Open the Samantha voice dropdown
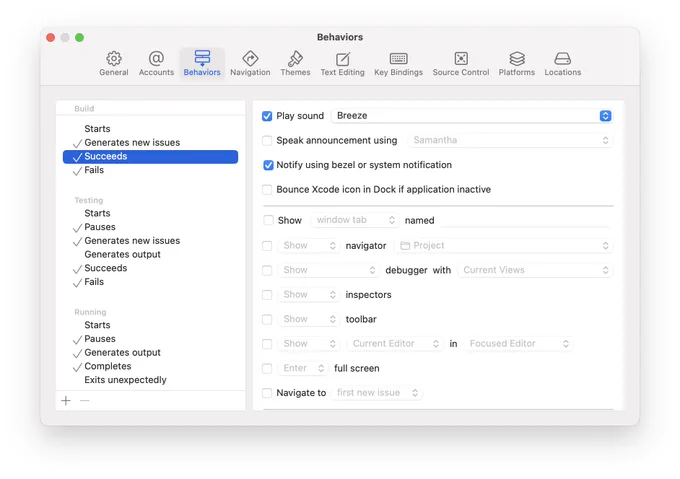680x479 pixels. [510, 140]
